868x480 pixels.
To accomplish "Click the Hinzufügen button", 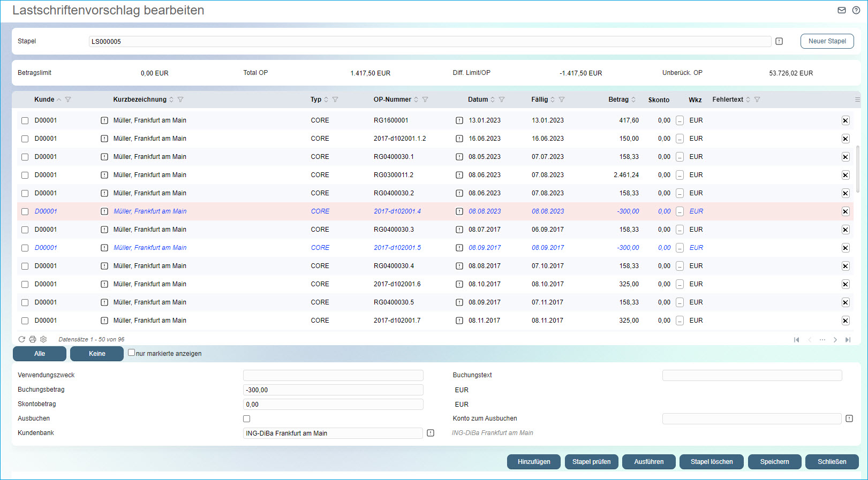I will coord(534,462).
